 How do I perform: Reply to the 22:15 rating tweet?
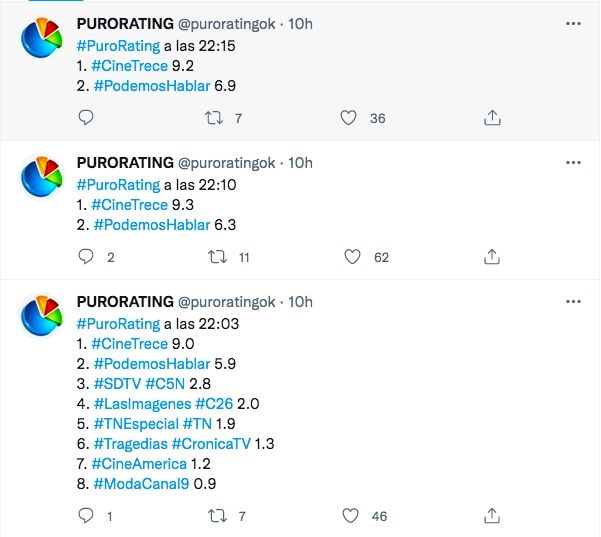[86, 118]
